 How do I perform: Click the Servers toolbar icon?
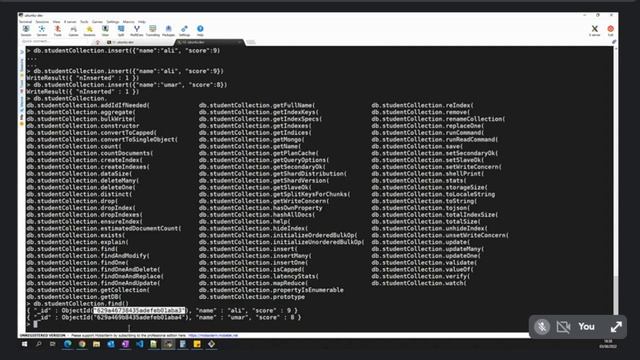42,31
